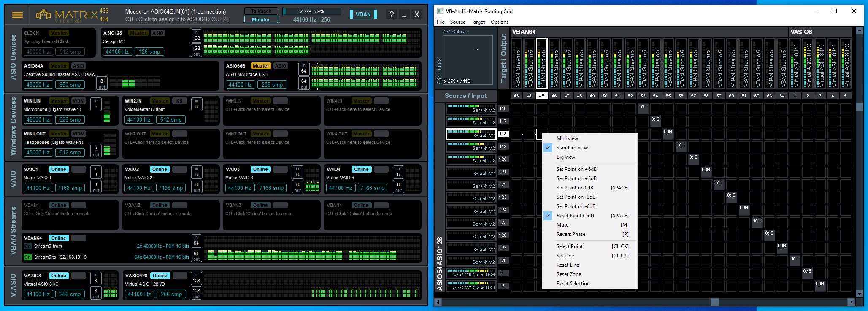Image resolution: width=868 pixels, height=311 pixels.
Task: Click the Monitor button
Action: coord(261,19)
